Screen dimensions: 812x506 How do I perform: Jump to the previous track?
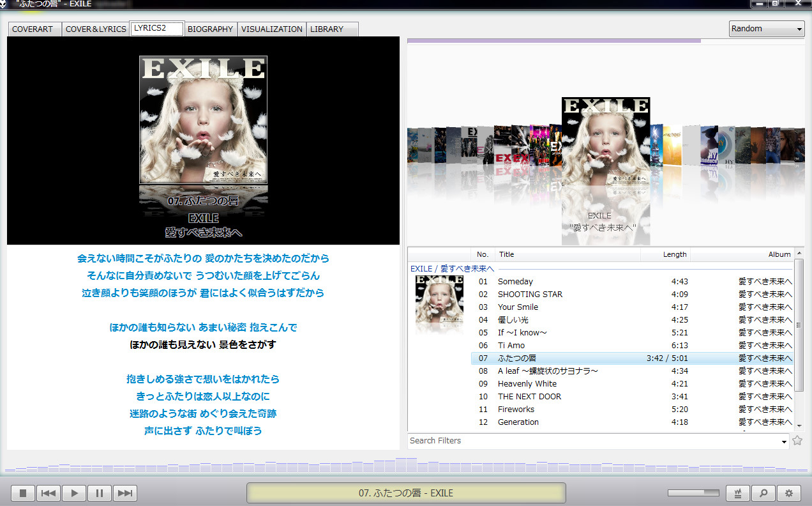pyautogui.click(x=49, y=493)
